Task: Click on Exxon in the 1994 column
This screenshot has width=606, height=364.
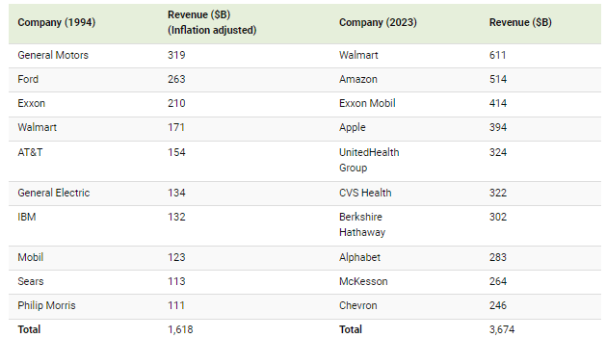Action: (x=31, y=103)
